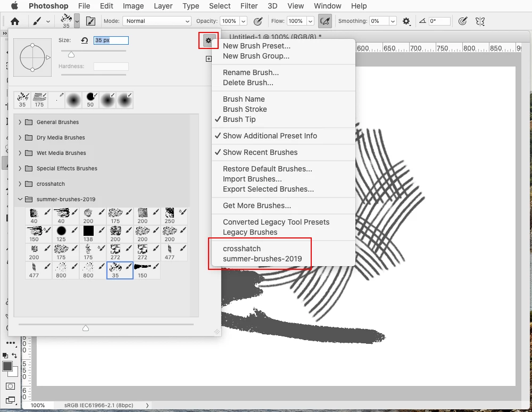Expand the Special Effects Brushes folder

click(x=20, y=168)
